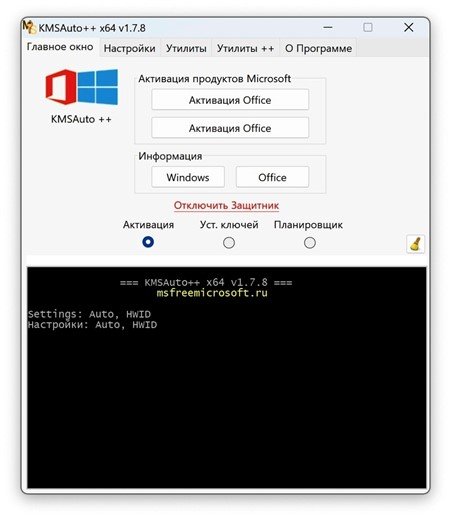Screen dimensions: 451x518
Task: Switch to the Утилиты ++ tab
Action: click(x=245, y=48)
